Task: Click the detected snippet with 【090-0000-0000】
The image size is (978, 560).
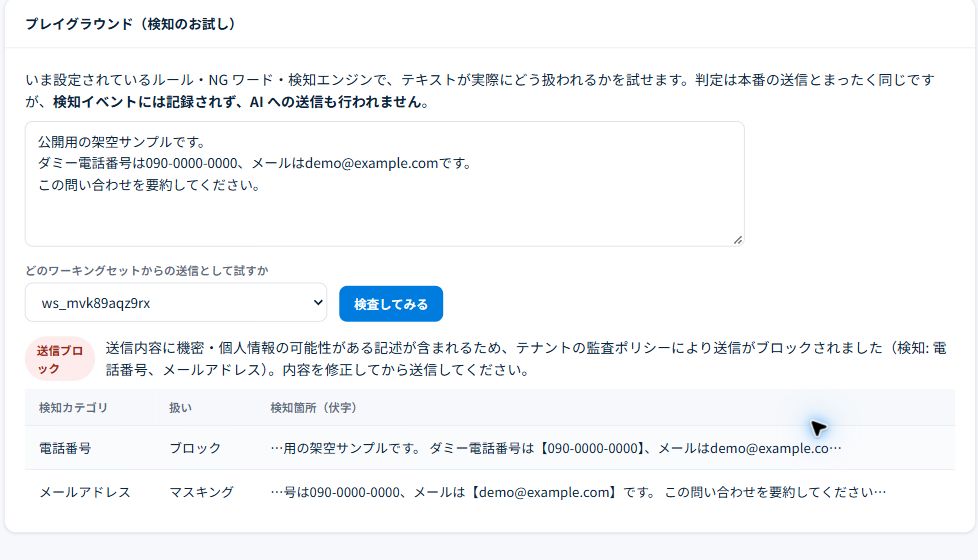Action: [556, 448]
